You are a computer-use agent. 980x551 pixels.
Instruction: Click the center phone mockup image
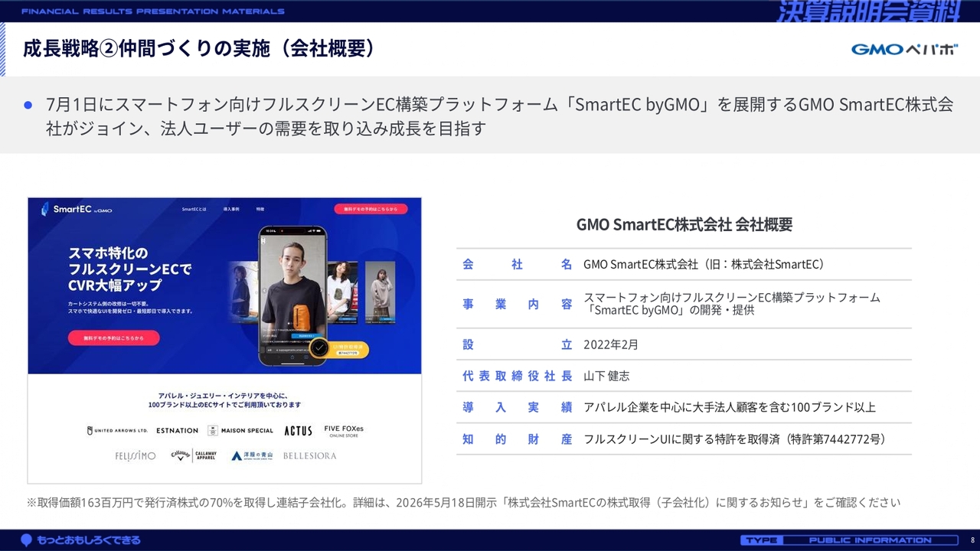(x=292, y=295)
